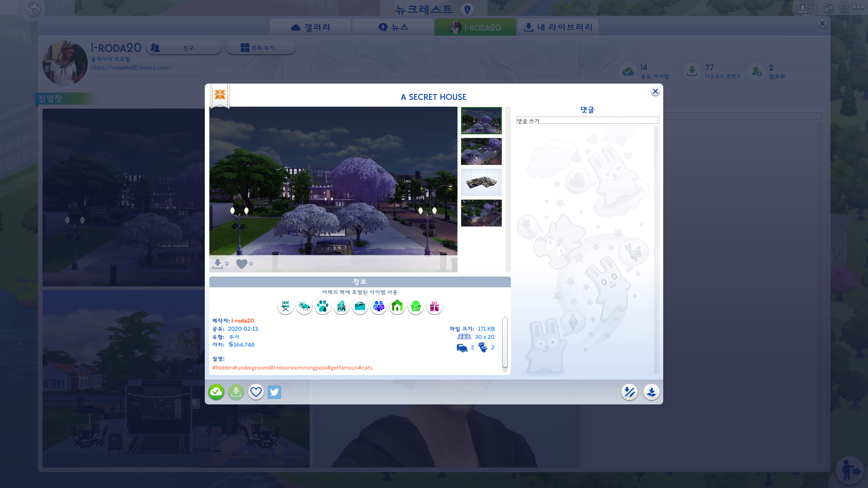Close the A Secret House detail dialog

tap(656, 91)
